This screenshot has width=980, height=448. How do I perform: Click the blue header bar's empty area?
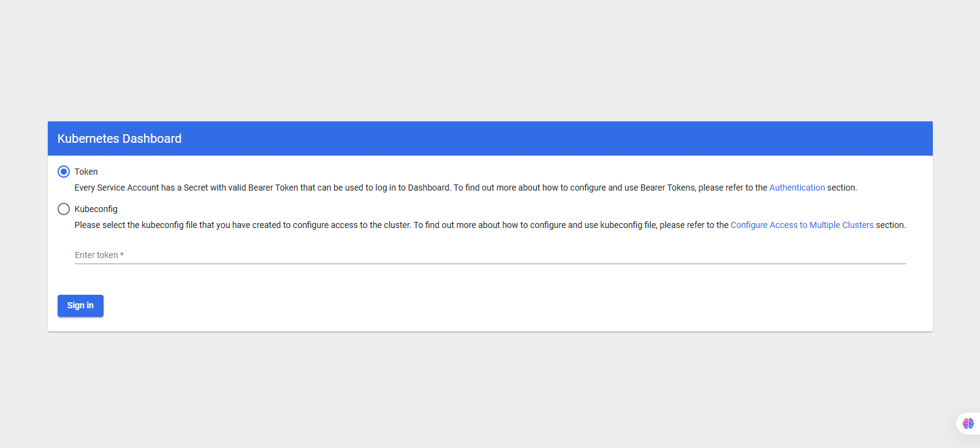(x=552, y=139)
